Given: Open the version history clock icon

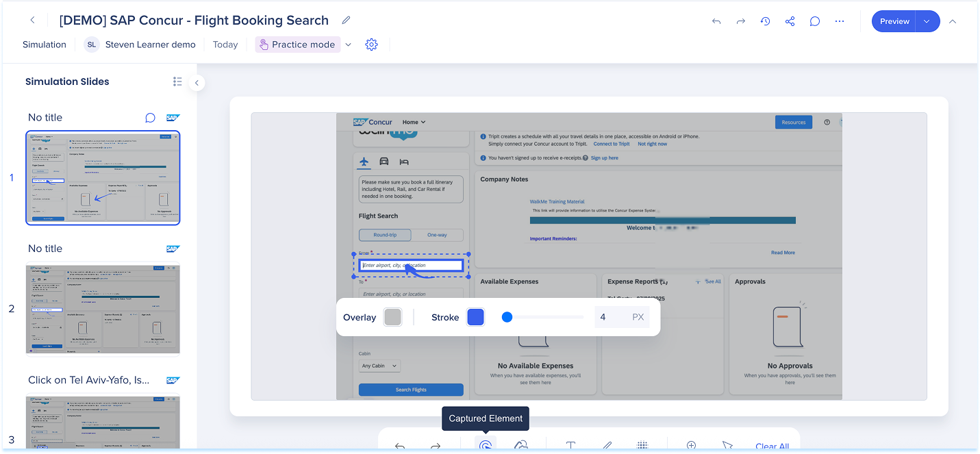Looking at the screenshot, I should pos(766,21).
